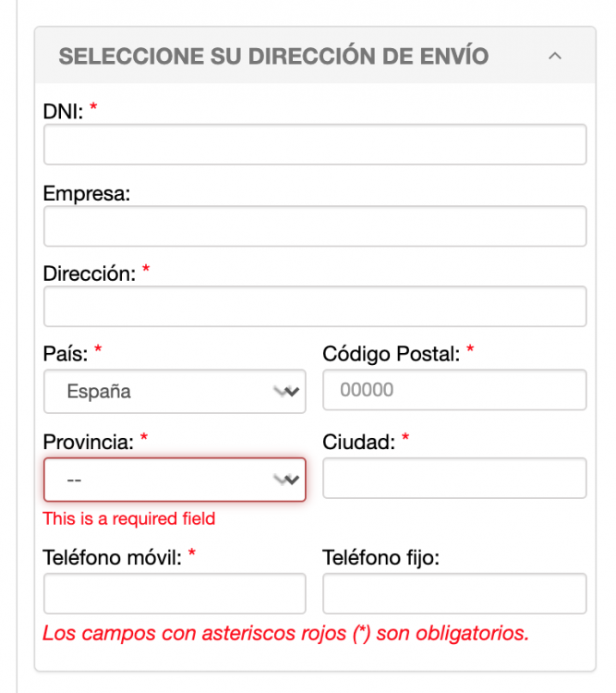Select the Dirección input field
This screenshot has width=616, height=693.
(x=314, y=307)
